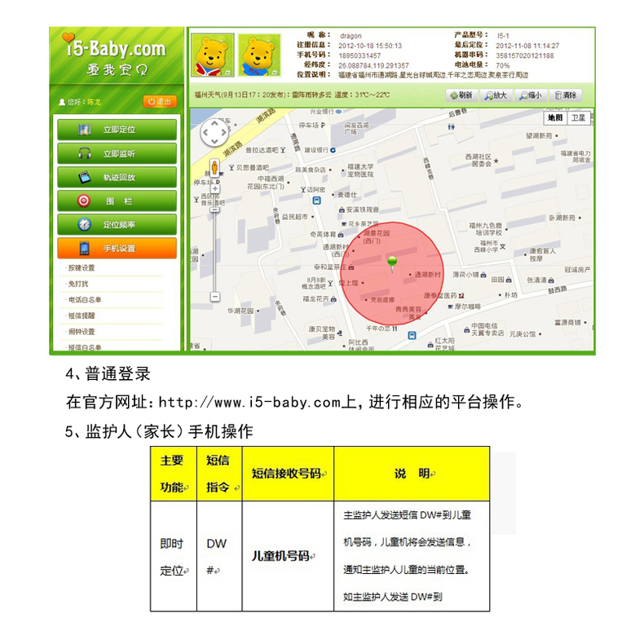
Task: Click serial number 358157020121188
Action: pyautogui.click(x=524, y=55)
